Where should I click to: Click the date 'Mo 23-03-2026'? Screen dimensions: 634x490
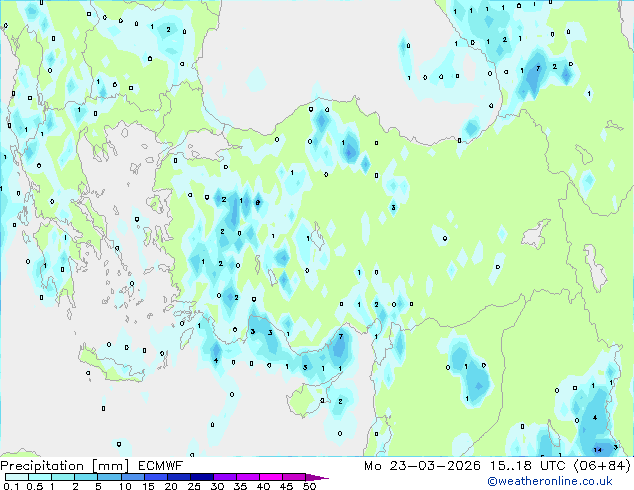tap(423, 466)
